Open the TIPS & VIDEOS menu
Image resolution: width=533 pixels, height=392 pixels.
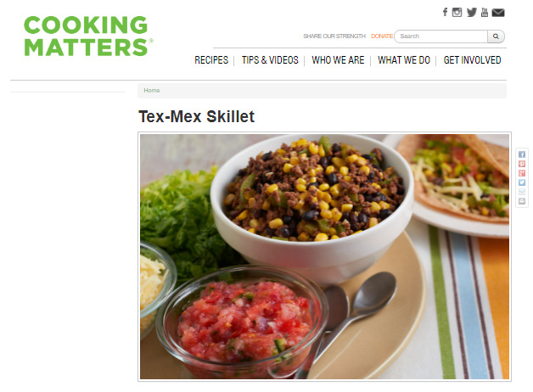point(270,60)
